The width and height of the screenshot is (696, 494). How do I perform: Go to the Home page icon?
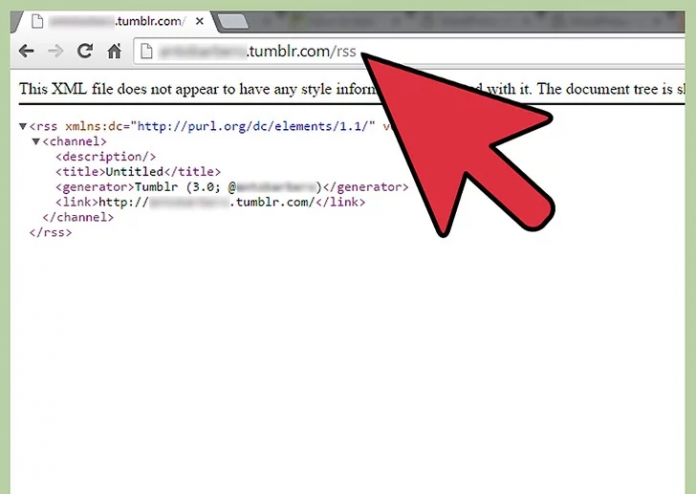(114, 51)
